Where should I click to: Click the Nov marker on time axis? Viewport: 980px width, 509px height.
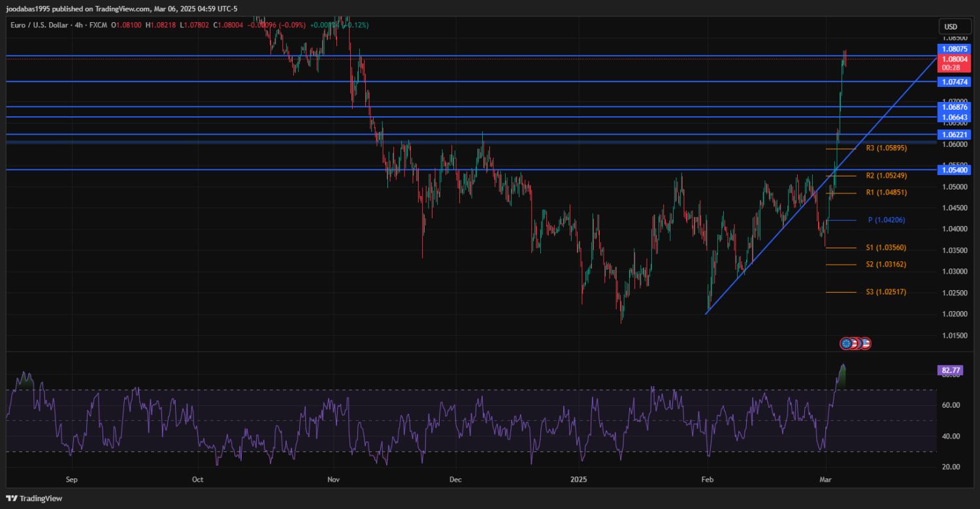coord(334,480)
